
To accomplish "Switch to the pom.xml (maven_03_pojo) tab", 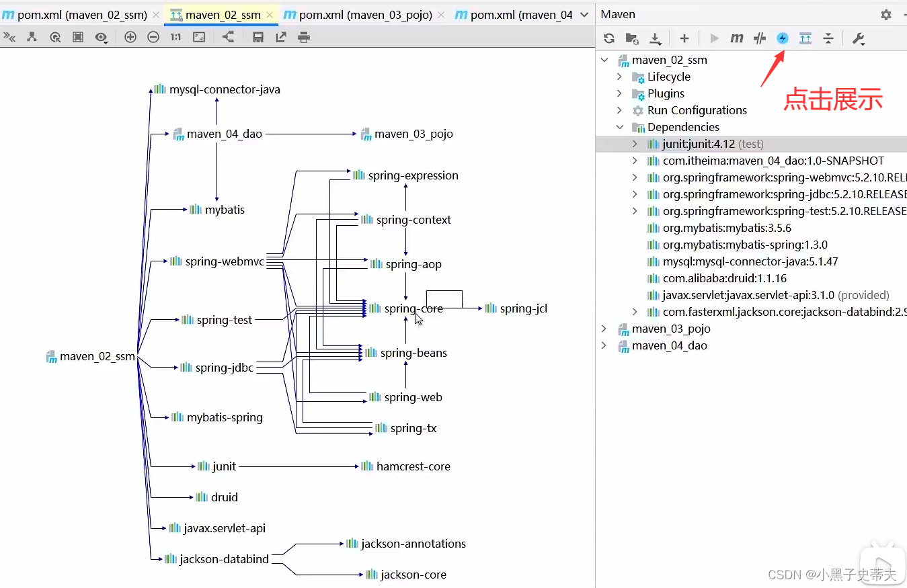I will (x=365, y=14).
